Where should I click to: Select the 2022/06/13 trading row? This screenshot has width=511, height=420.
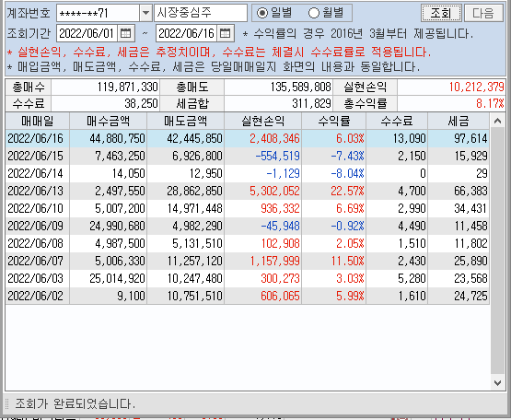(248, 191)
